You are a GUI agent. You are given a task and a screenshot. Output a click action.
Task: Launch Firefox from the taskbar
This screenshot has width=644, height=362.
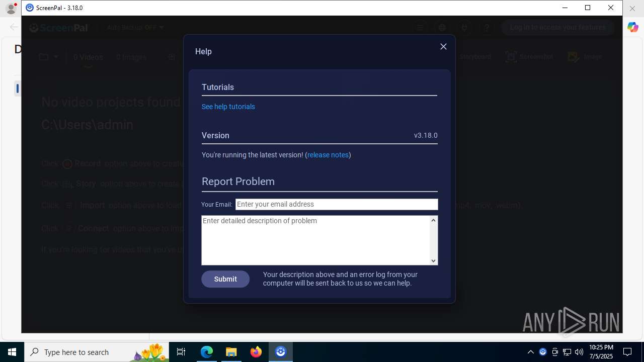[x=256, y=352]
